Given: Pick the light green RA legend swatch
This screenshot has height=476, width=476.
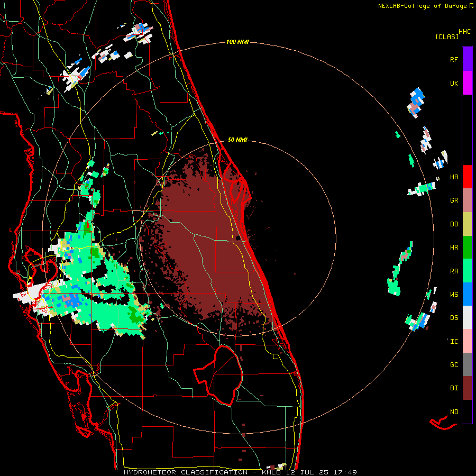Looking at the screenshot, I should [467, 271].
